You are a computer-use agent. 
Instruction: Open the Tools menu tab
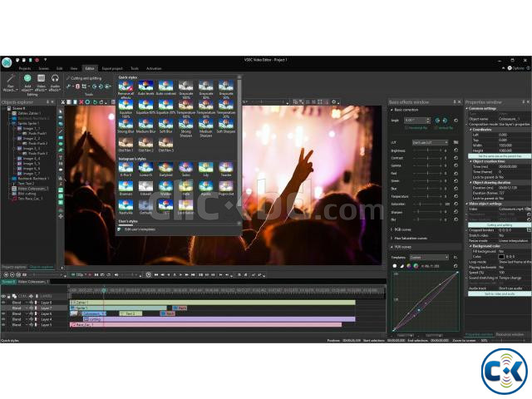click(x=135, y=68)
